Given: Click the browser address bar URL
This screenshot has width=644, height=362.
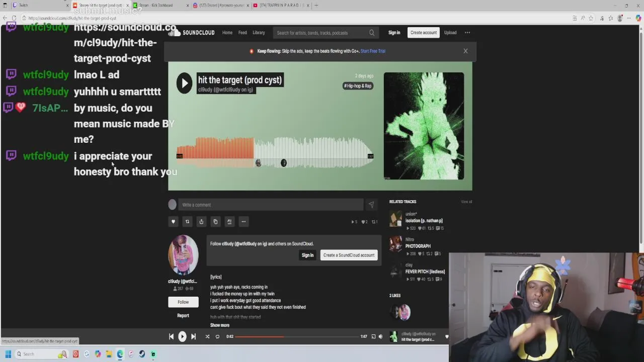Looking at the screenshot, I should click(72, 18).
